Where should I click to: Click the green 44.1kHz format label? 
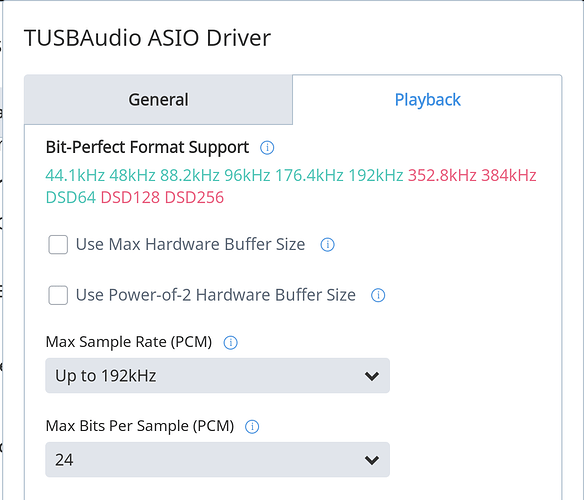[75, 175]
